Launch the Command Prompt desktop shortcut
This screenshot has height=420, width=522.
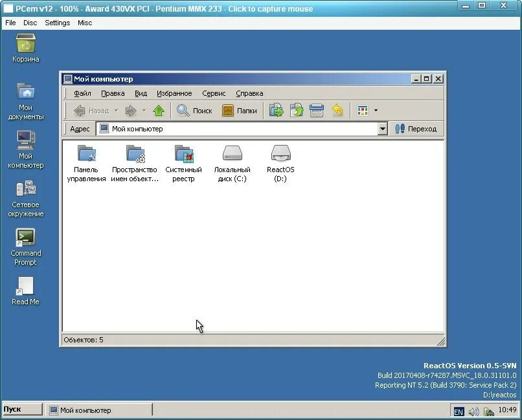[26, 247]
